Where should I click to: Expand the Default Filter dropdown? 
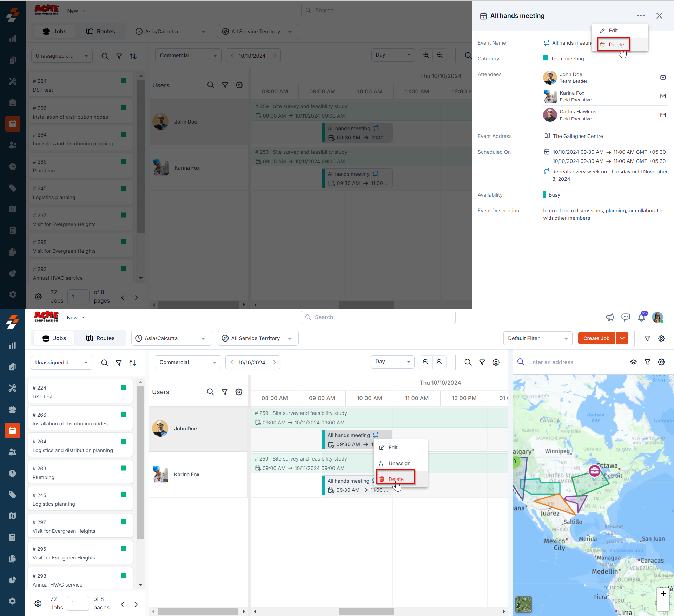click(x=537, y=338)
